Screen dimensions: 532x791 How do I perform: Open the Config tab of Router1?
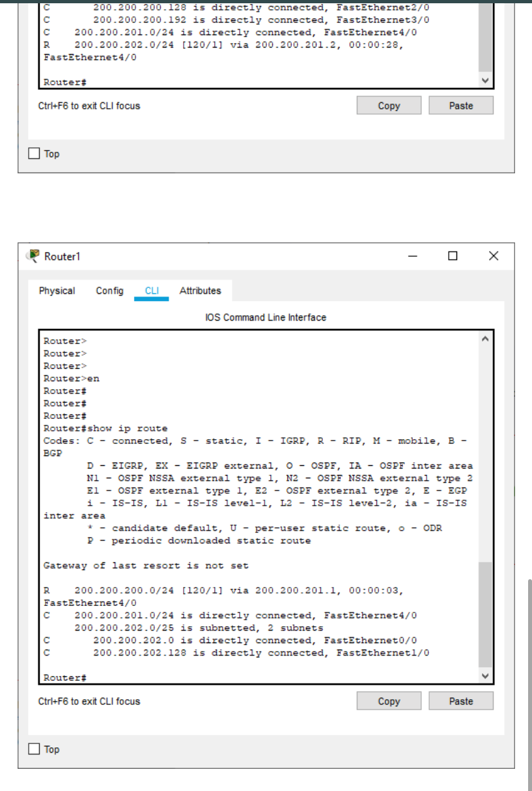click(109, 291)
